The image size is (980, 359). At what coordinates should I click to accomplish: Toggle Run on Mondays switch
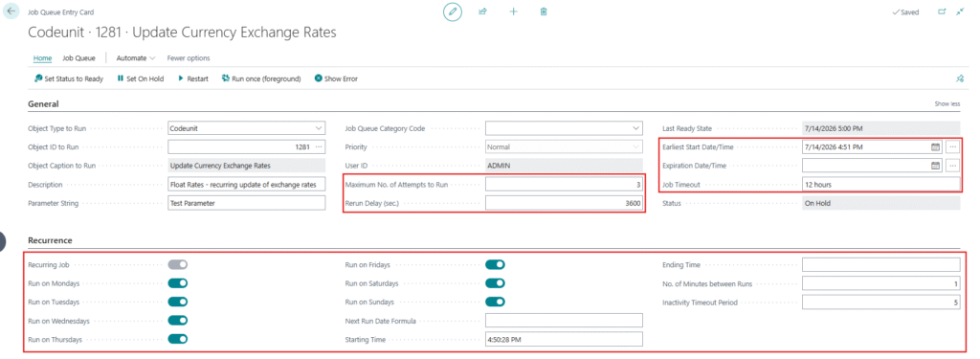click(177, 283)
